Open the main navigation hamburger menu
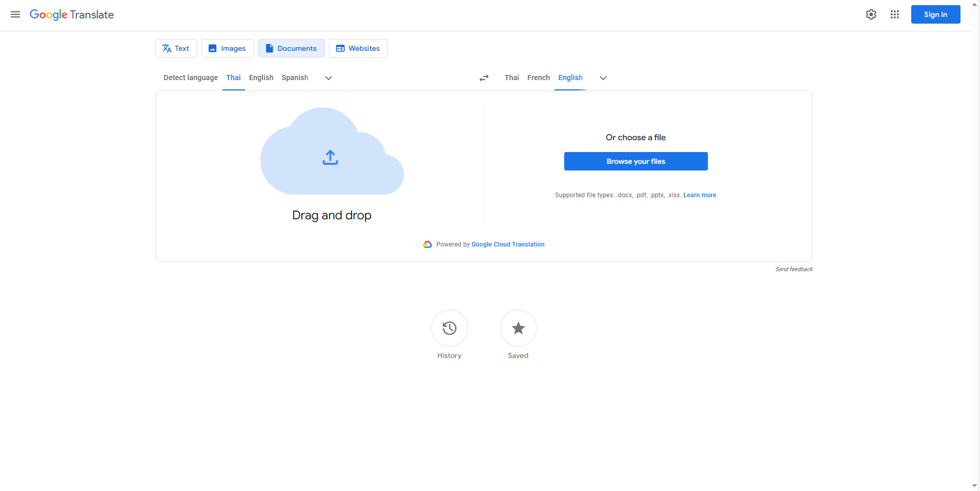This screenshot has height=491, width=980. (15, 14)
